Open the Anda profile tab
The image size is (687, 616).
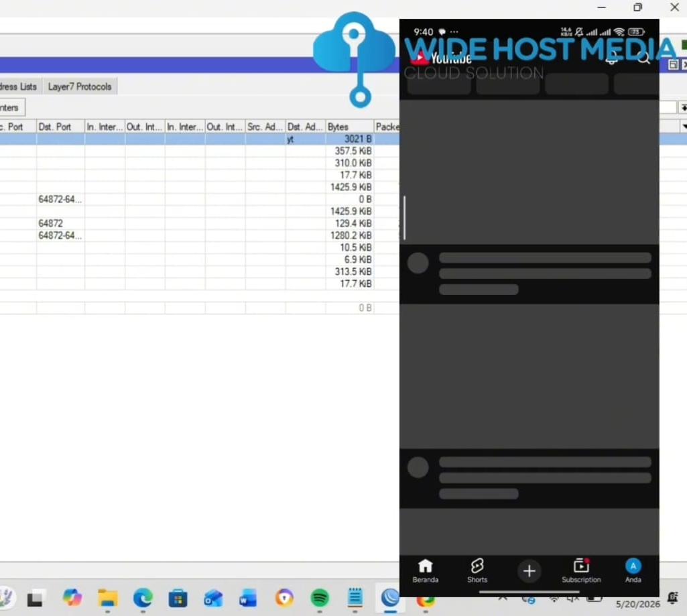633,571
